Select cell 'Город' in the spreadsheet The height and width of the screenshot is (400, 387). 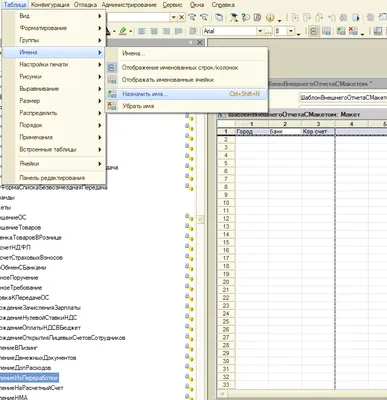[x=252, y=132]
